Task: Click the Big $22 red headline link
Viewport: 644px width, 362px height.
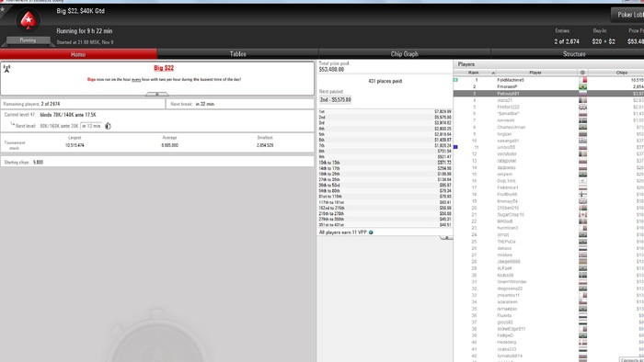Action: tap(164, 68)
